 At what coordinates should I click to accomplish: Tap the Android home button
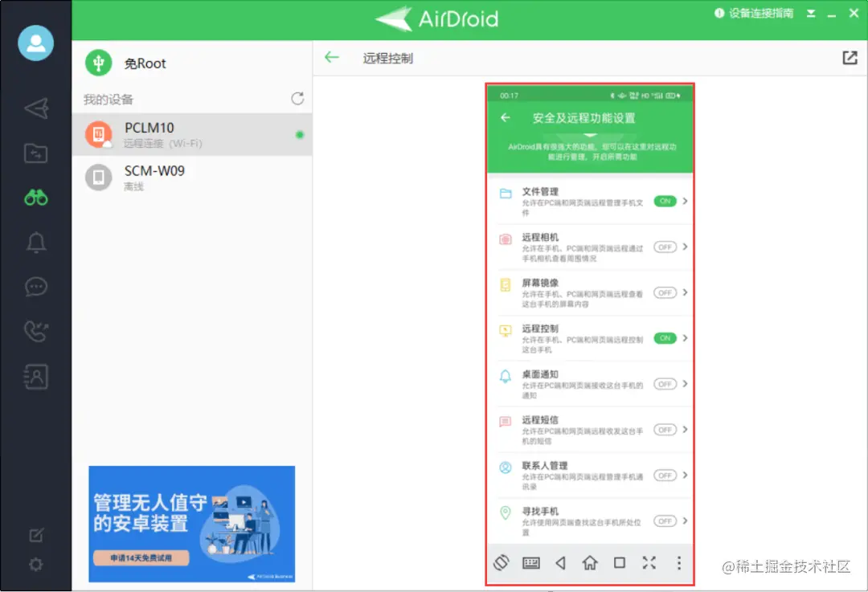click(x=590, y=562)
